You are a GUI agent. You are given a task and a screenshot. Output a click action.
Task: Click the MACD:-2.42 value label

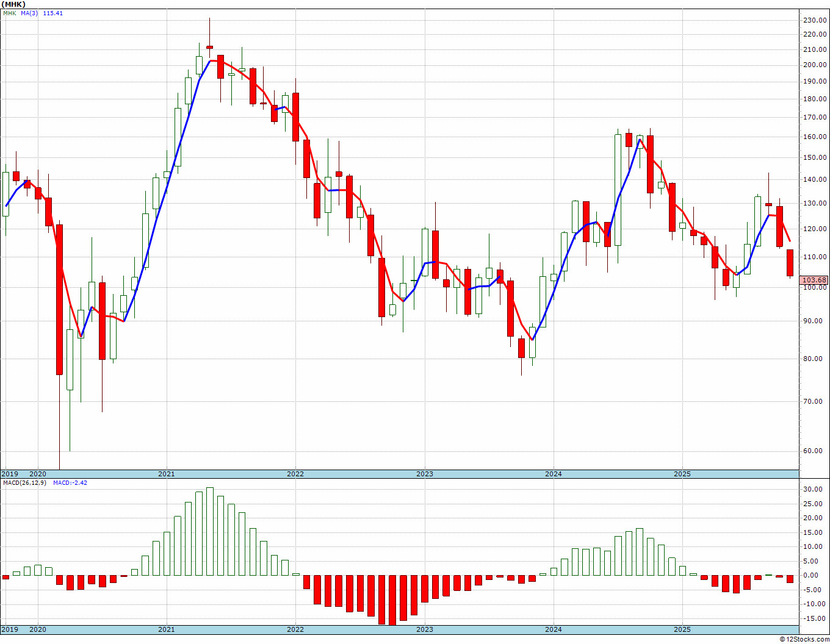70,482
